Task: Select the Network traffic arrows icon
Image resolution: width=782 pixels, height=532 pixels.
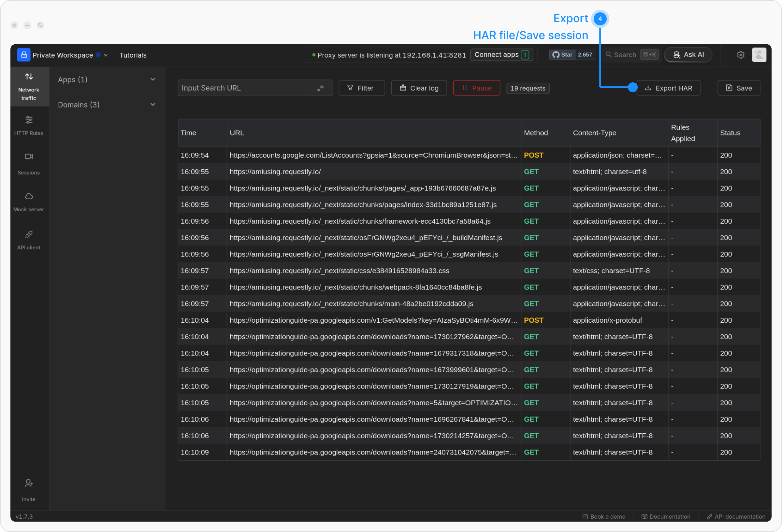Action: (x=29, y=77)
